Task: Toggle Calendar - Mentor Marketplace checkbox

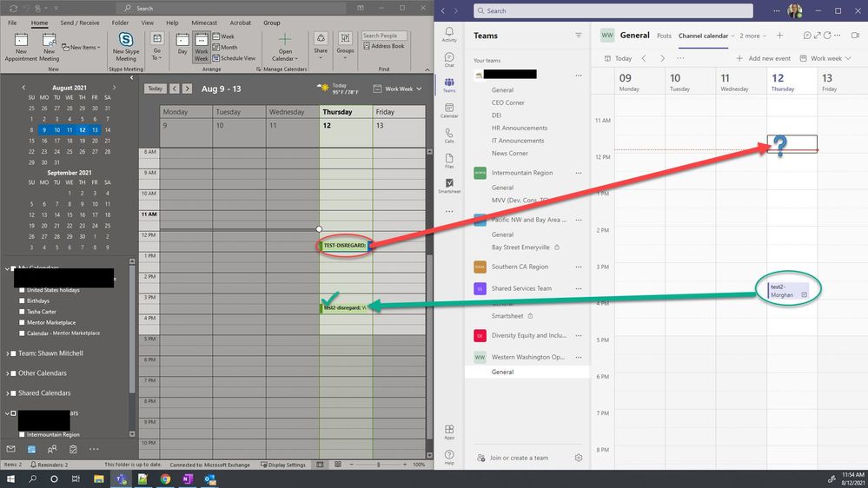Action: tap(22, 333)
